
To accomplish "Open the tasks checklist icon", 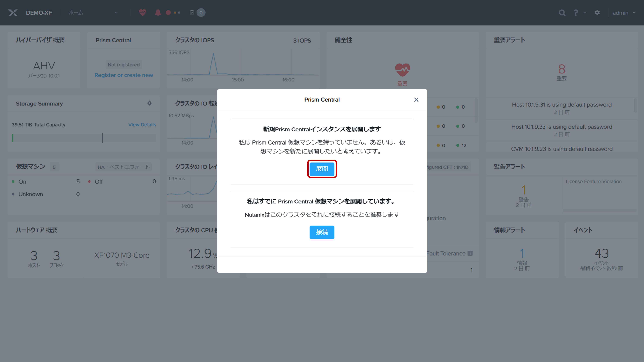I will (x=192, y=12).
